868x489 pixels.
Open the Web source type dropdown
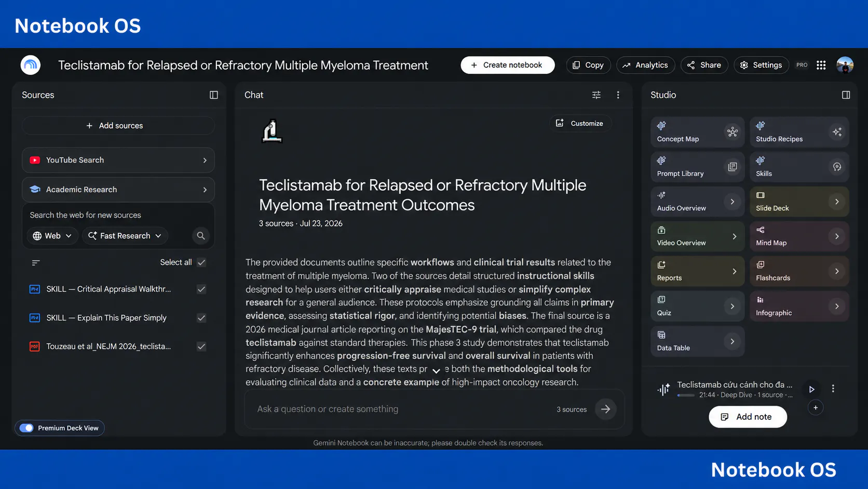pyautogui.click(x=52, y=236)
